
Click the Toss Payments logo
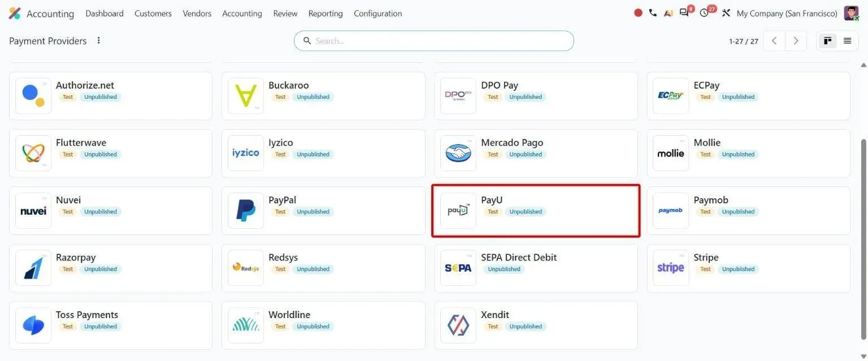(33, 325)
